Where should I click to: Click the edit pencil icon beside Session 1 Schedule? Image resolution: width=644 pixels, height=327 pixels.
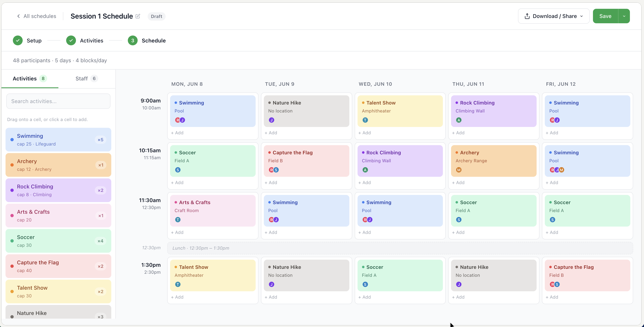point(138,16)
